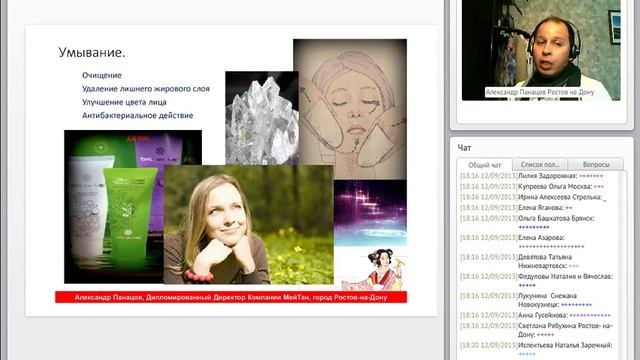Select the Ирина Алексеева Стрельна chat message
The image size is (640, 360).
(x=533, y=197)
